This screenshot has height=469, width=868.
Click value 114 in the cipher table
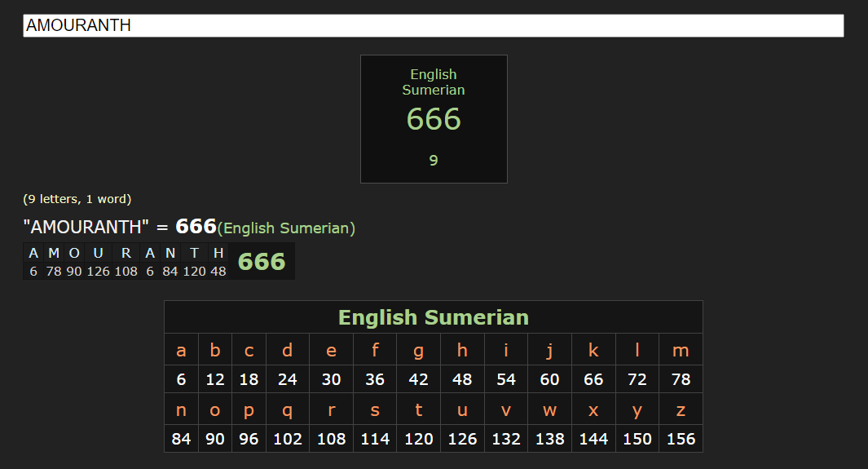(x=375, y=439)
